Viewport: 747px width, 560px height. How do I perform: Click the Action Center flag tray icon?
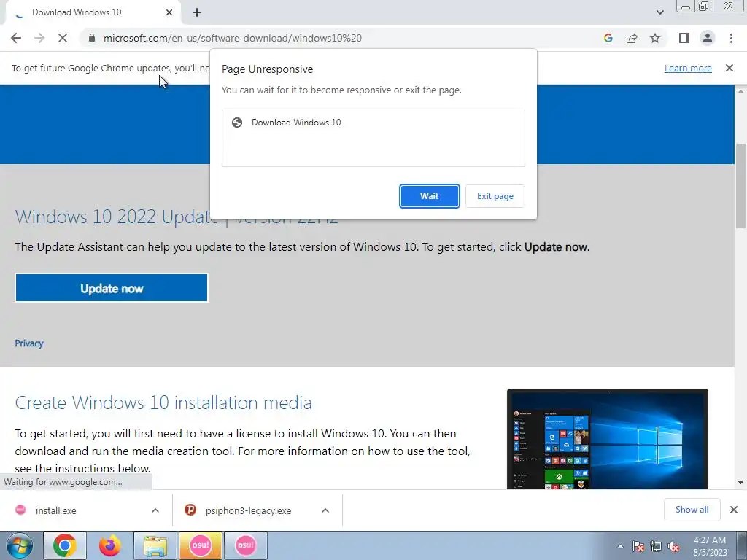point(638,547)
